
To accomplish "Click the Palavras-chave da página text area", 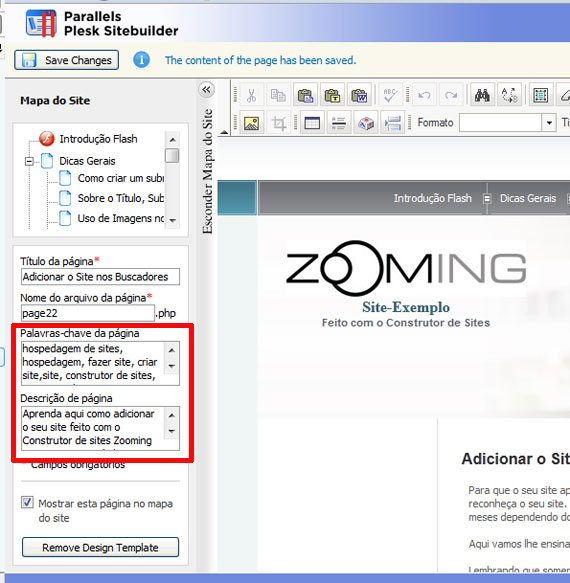I will [x=93, y=363].
